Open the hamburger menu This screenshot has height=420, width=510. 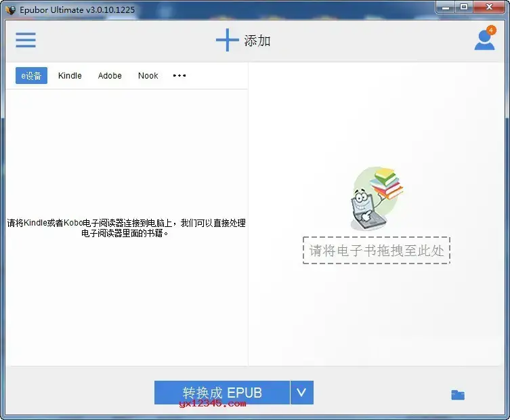[x=26, y=40]
